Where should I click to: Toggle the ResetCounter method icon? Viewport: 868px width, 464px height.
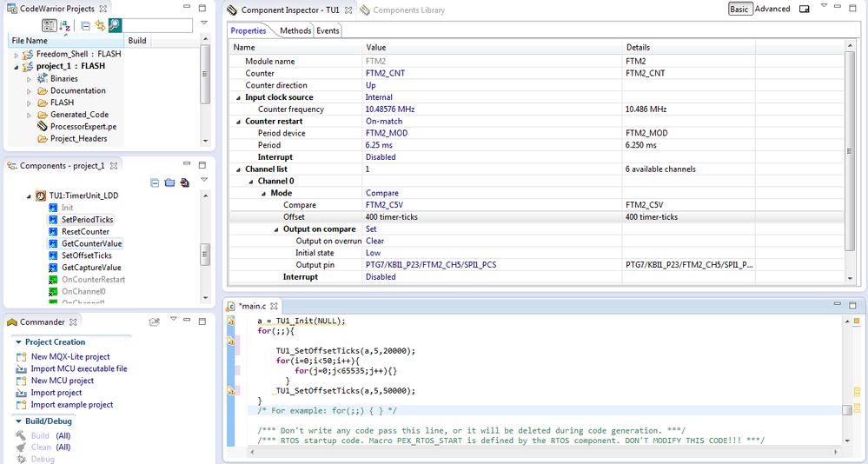pos(53,231)
